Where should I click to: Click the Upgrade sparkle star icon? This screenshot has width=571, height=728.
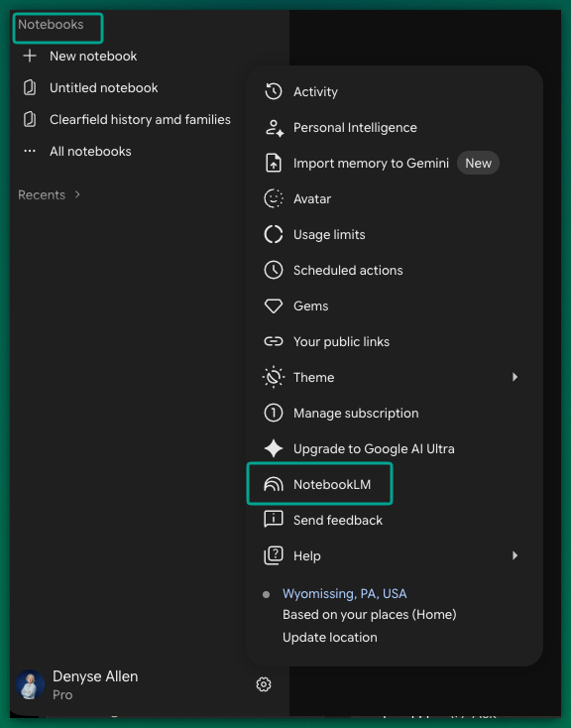point(274,448)
